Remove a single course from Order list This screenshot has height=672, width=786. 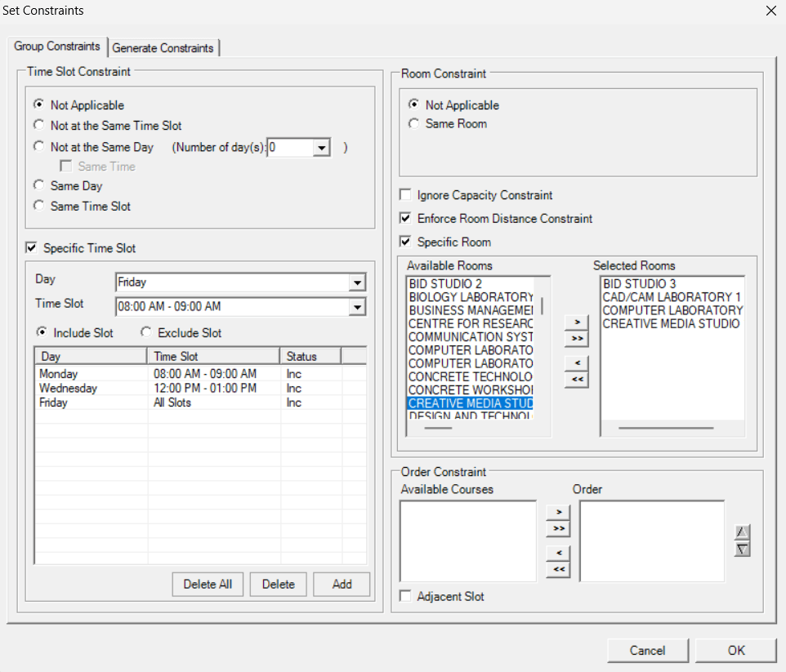point(558,553)
